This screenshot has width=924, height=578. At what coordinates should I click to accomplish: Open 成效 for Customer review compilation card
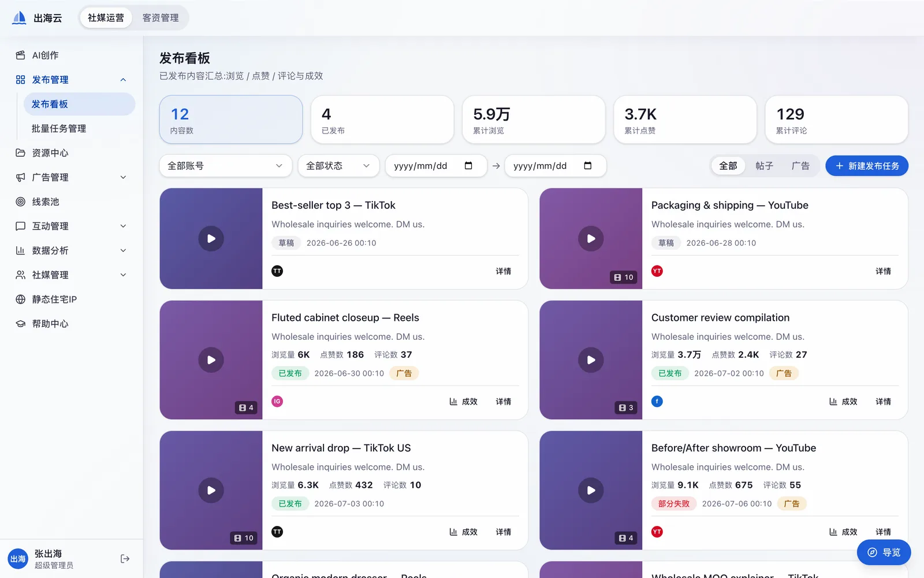[844, 402]
